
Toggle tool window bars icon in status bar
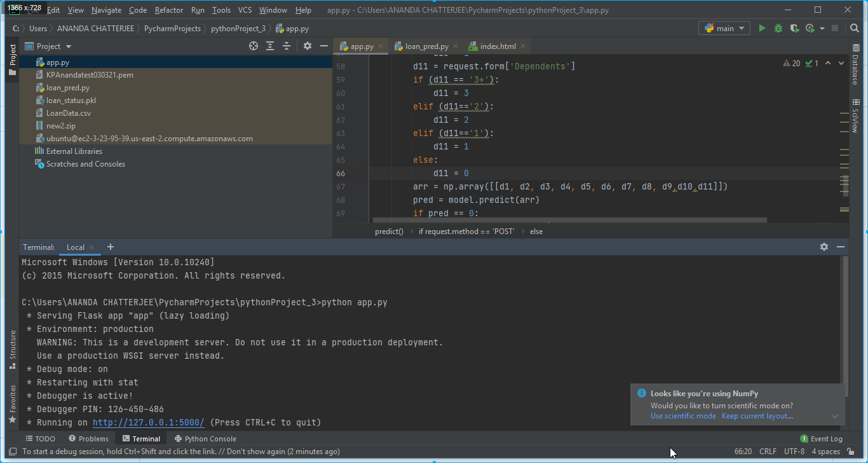[12, 452]
